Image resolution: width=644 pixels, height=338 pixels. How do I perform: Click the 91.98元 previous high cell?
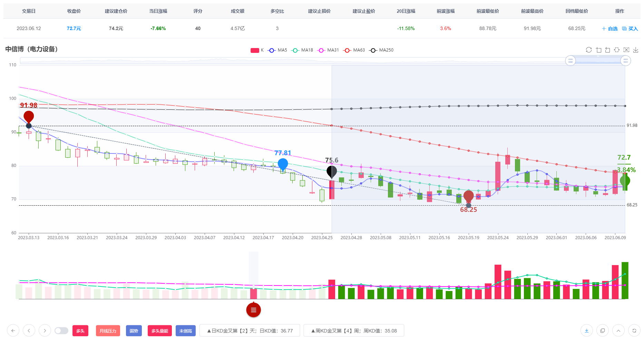tap(532, 28)
